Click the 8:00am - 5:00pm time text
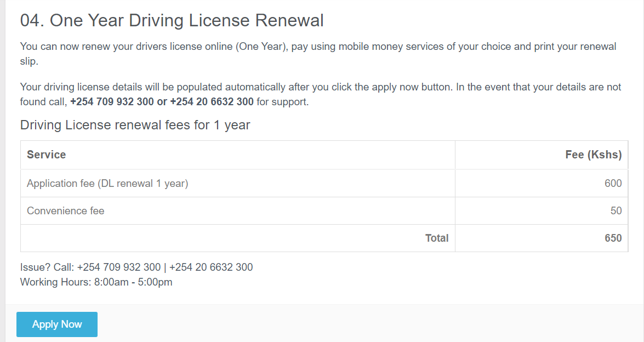The image size is (644, 342). [x=133, y=283]
